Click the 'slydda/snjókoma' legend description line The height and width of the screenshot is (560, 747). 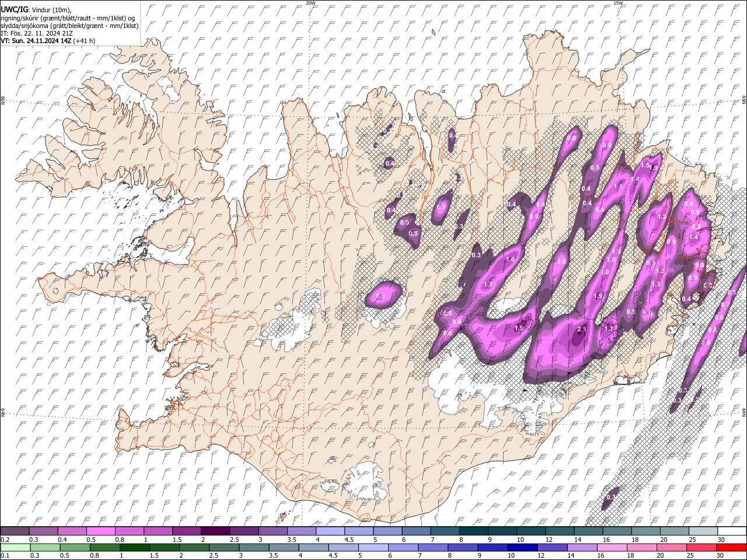(69, 26)
